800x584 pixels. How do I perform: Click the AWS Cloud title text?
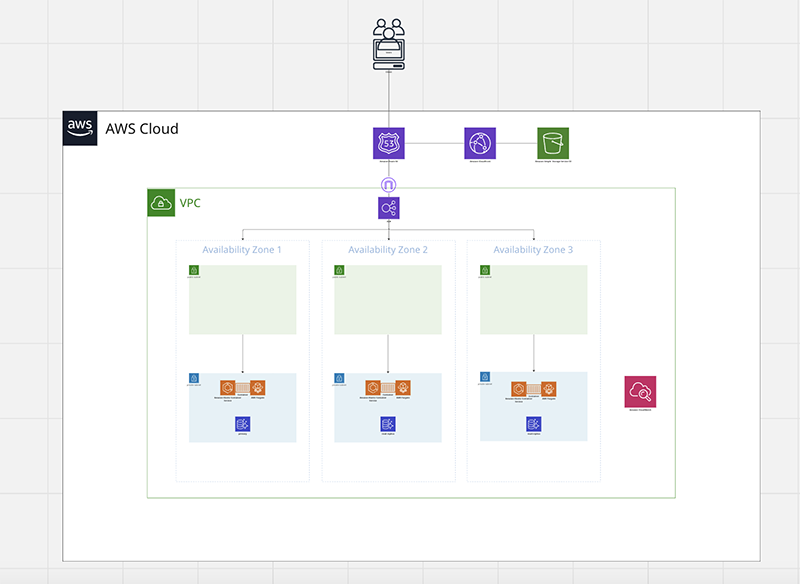142,129
